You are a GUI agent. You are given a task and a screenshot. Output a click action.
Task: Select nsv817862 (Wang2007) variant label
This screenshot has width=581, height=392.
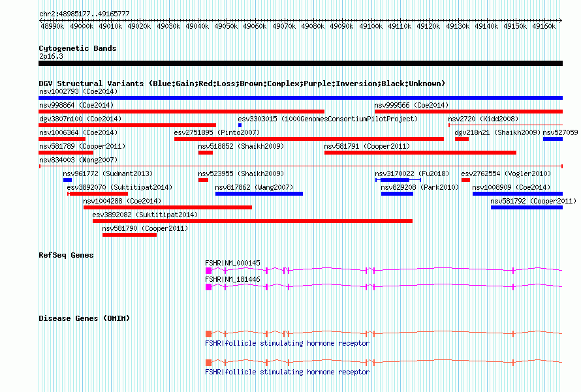point(254,187)
